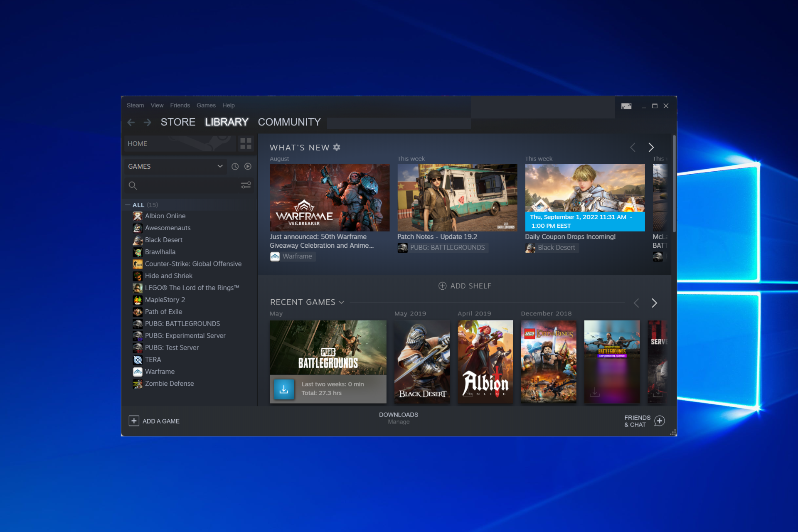Click the back navigation arrow
Viewport: 798px width, 532px height.
coord(131,122)
